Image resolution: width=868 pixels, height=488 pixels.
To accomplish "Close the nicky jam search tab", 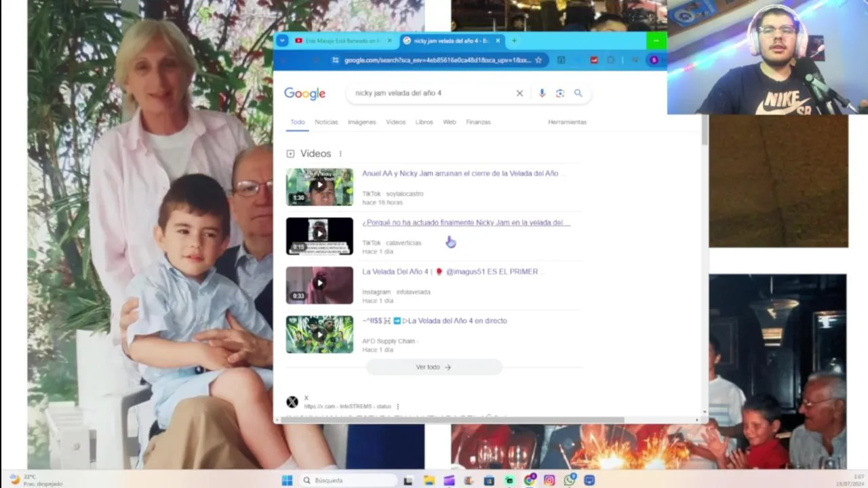I will click(x=498, y=41).
